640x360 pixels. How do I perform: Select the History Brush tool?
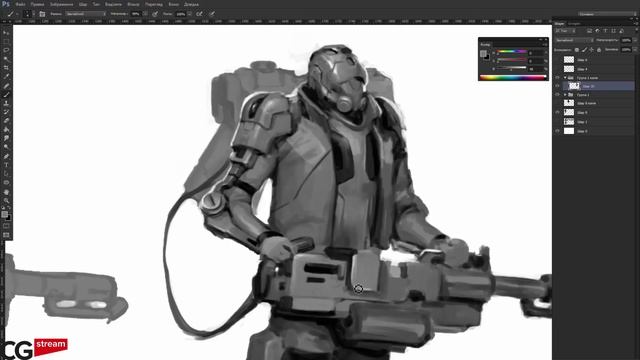pyautogui.click(x=6, y=112)
